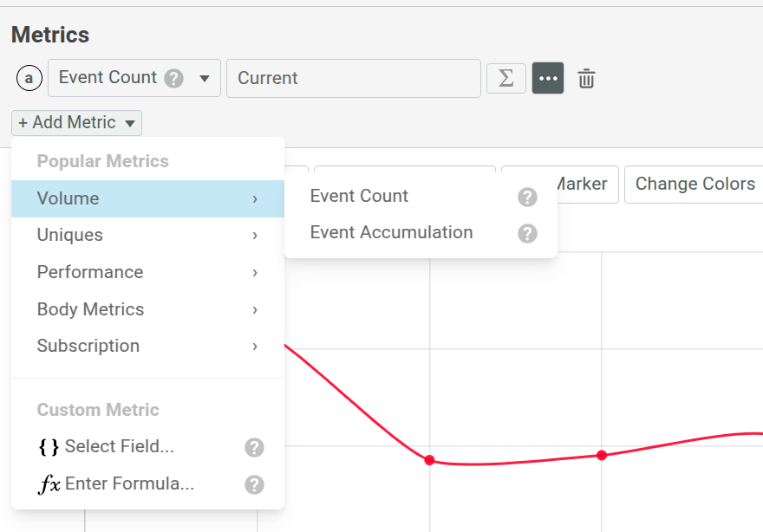Click the help icon beside Event Accumulation

click(527, 233)
